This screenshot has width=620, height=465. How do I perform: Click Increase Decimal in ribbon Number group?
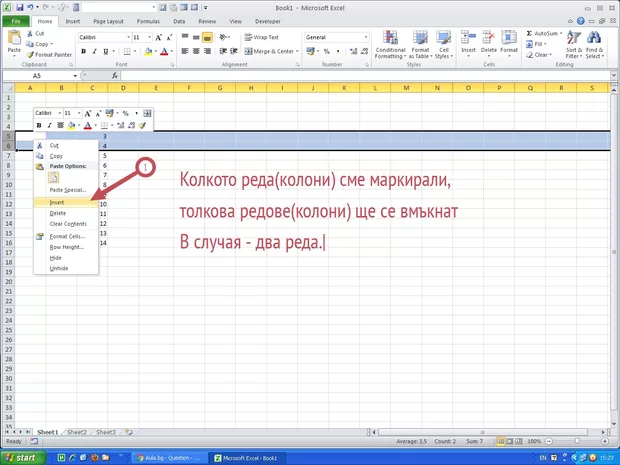point(353,51)
